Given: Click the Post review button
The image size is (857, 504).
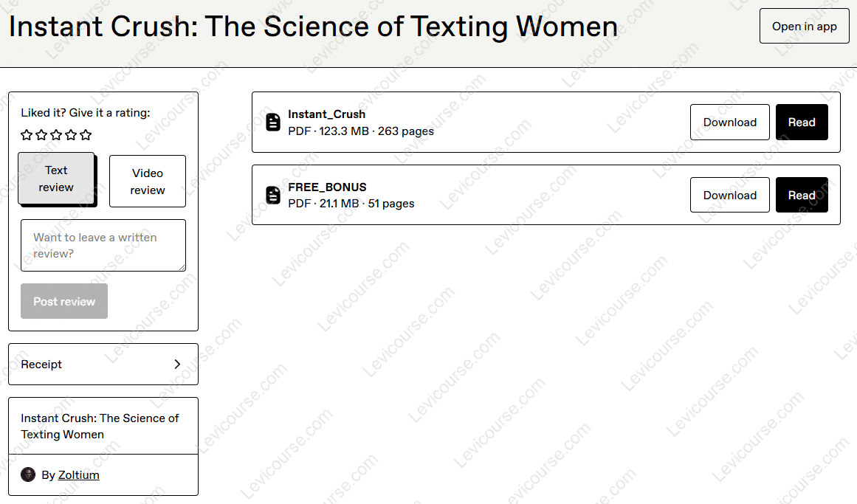Looking at the screenshot, I should [x=64, y=301].
